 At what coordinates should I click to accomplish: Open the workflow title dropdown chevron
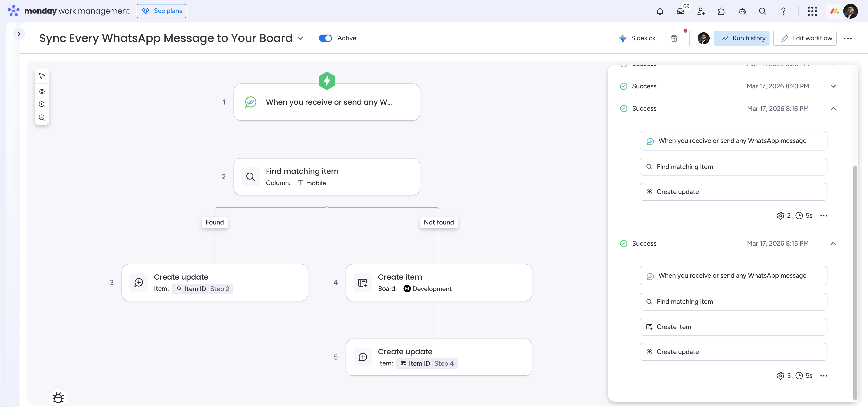click(300, 38)
